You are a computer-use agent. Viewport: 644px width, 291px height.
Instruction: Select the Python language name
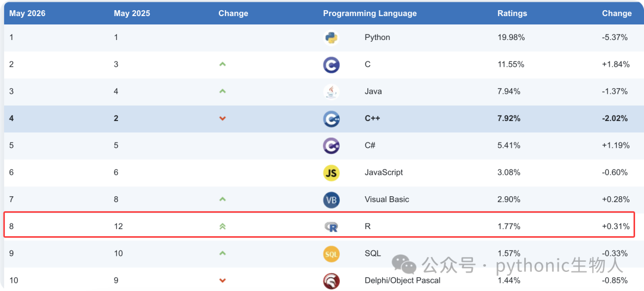tap(377, 38)
